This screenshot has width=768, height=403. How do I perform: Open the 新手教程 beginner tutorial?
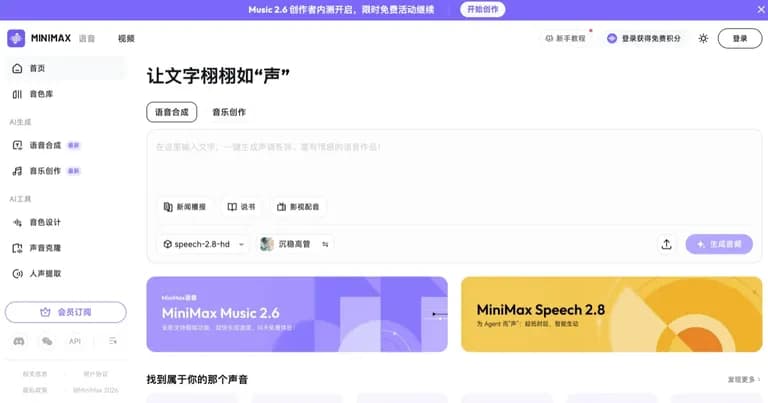coord(566,38)
